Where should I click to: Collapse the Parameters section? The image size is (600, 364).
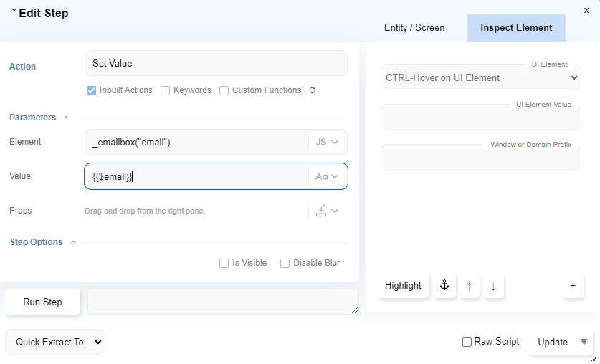[x=66, y=118]
